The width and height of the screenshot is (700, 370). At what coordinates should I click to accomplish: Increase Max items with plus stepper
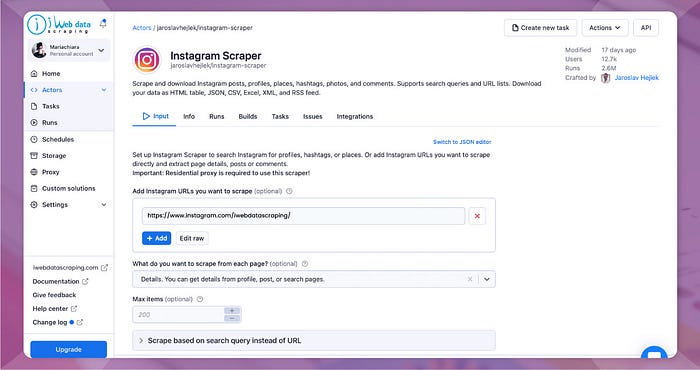pos(232,311)
